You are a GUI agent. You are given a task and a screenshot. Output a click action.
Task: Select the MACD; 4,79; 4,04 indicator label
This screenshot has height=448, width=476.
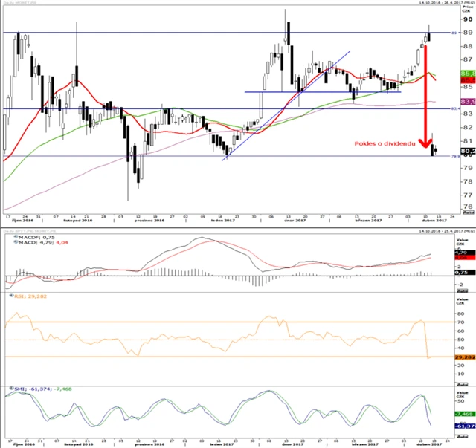tap(43, 242)
